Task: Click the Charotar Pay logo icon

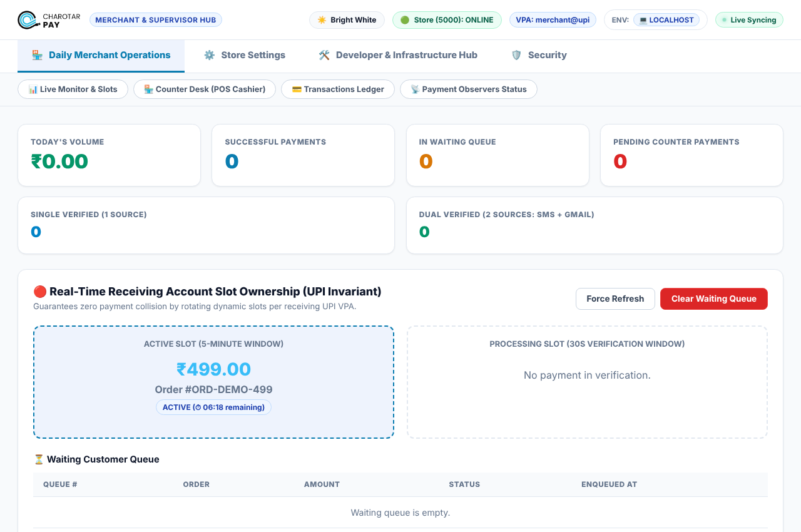Action: pyautogui.click(x=28, y=20)
